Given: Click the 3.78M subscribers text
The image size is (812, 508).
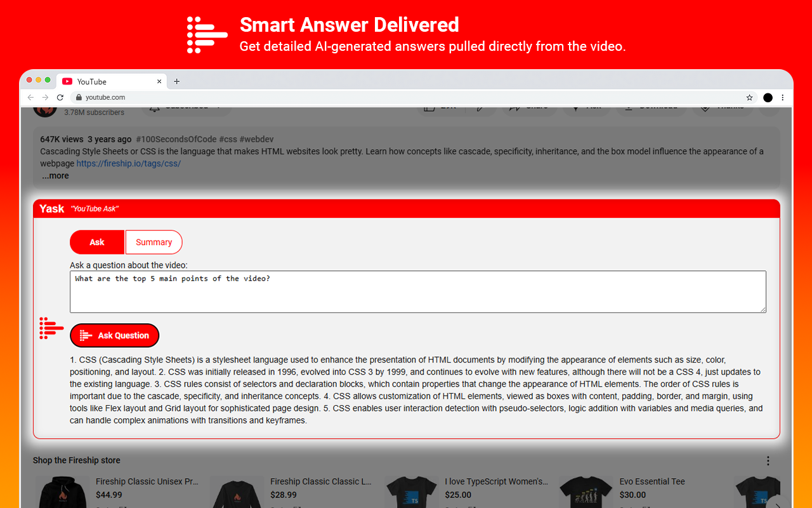Looking at the screenshot, I should [95, 112].
